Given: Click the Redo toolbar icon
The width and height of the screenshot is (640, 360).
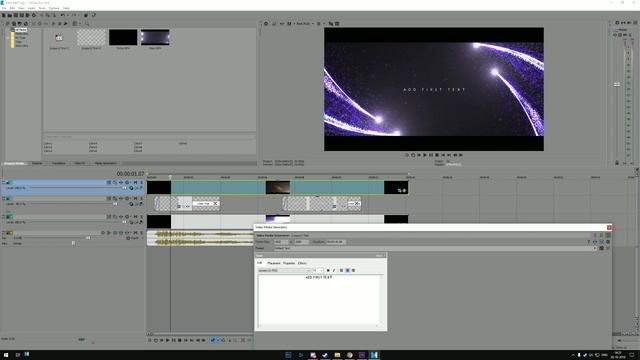Looking at the screenshot, I should point(74,16).
